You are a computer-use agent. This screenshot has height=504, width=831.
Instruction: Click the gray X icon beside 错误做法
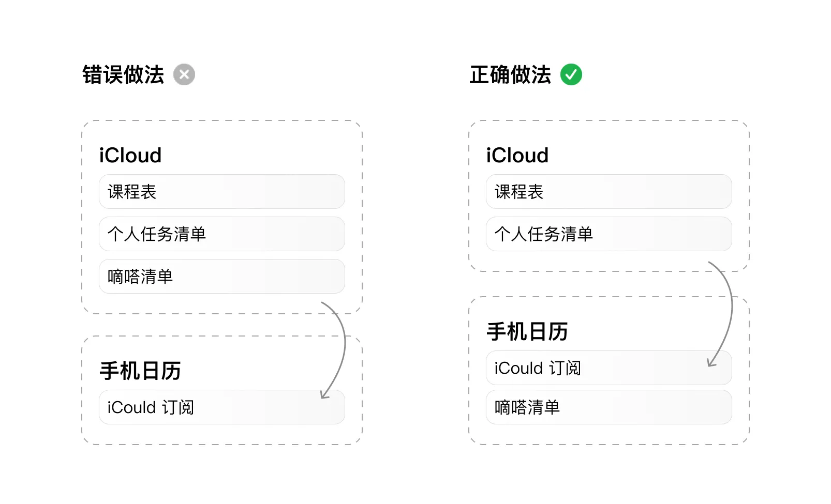tap(184, 74)
